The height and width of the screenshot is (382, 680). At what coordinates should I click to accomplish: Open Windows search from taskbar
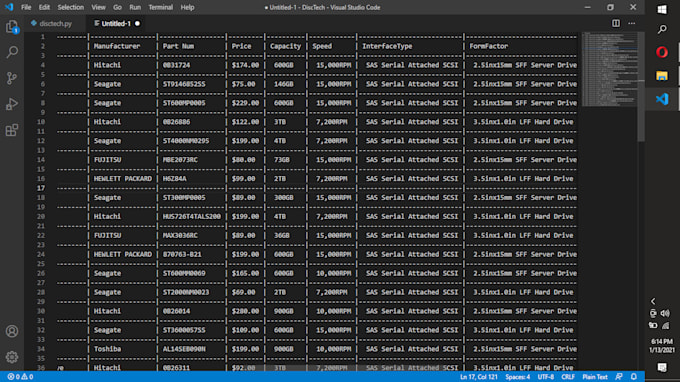point(662,29)
